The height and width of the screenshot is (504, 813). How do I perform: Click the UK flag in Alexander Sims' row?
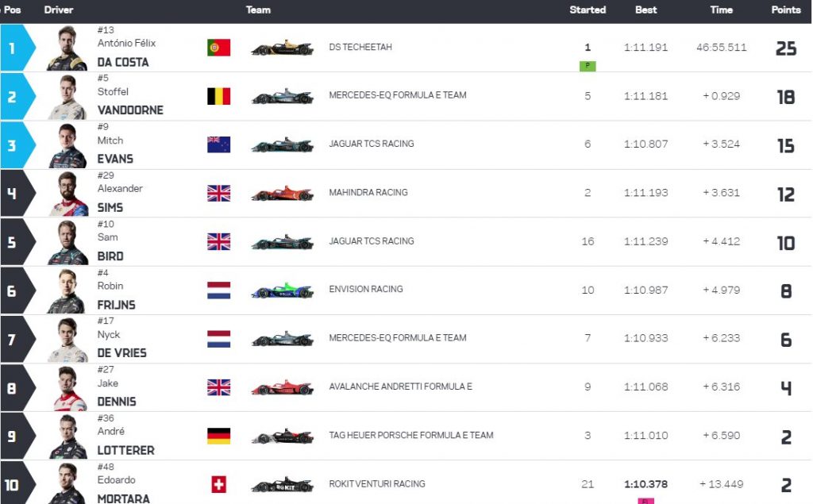(x=219, y=194)
